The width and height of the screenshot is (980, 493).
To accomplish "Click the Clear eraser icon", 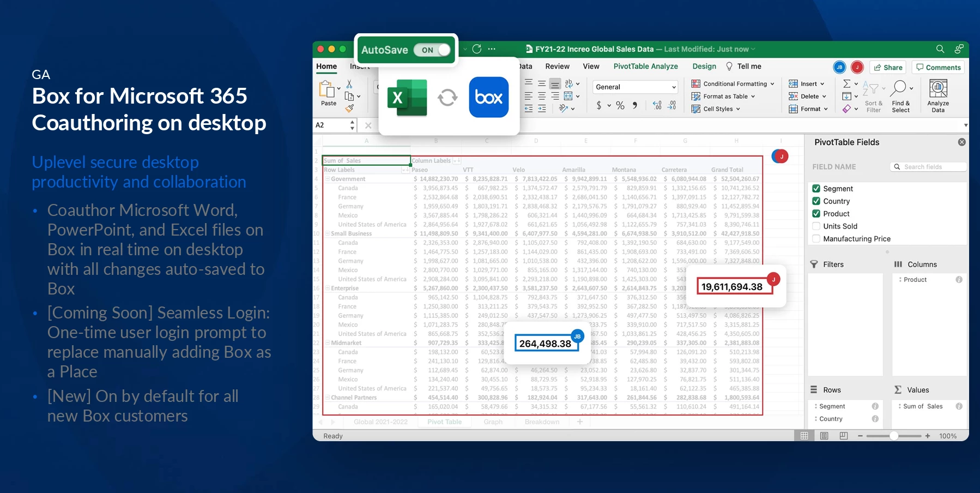I will 846,109.
